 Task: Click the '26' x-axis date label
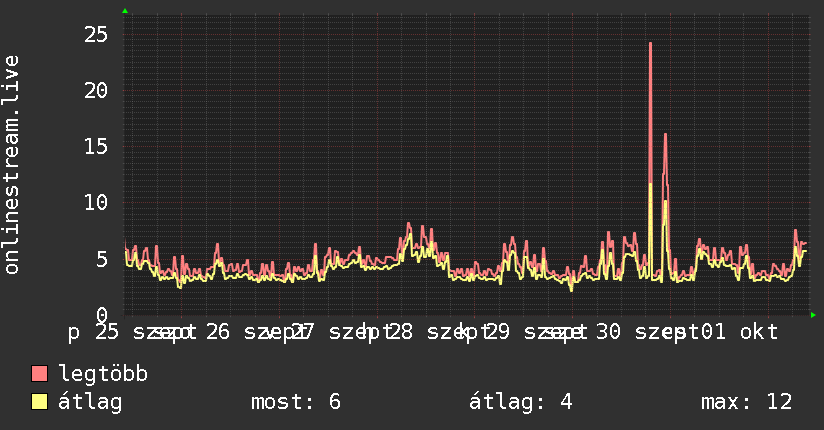(x=218, y=332)
